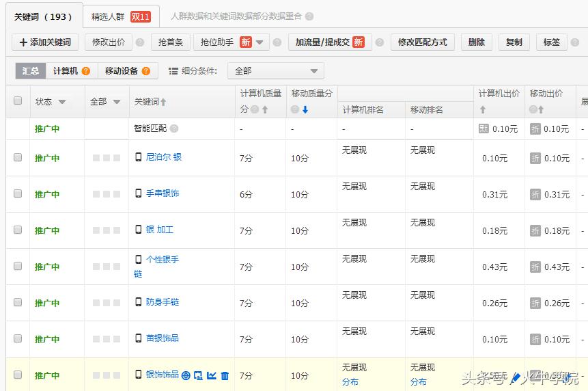Check the box for keyword 防身手链
Viewport: 588px width, 391px height.
[18, 302]
